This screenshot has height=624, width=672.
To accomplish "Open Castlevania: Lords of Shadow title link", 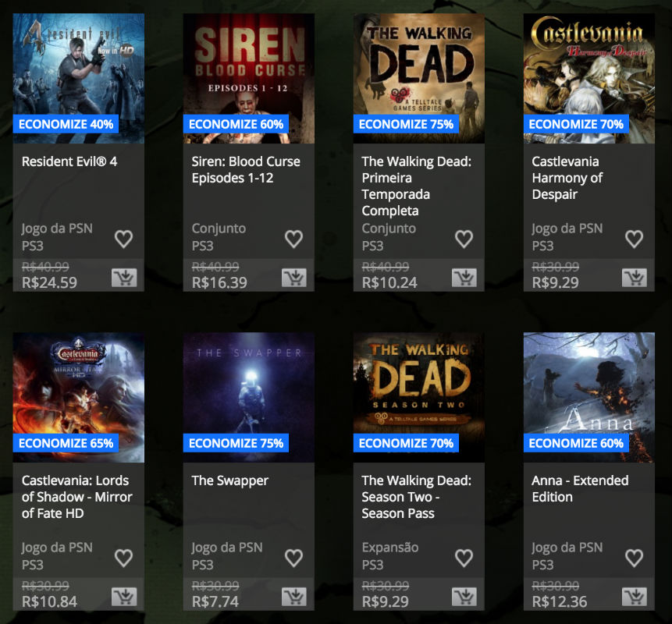I will pos(77,497).
